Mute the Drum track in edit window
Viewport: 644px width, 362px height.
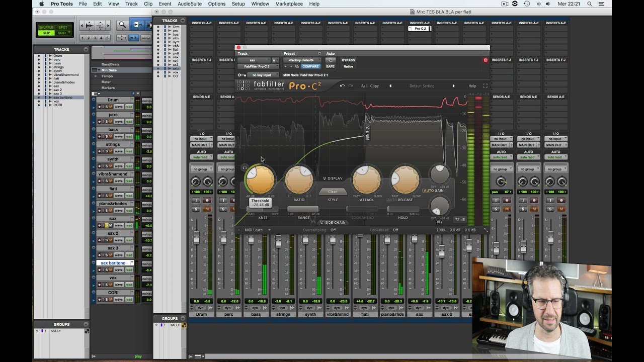111,107
